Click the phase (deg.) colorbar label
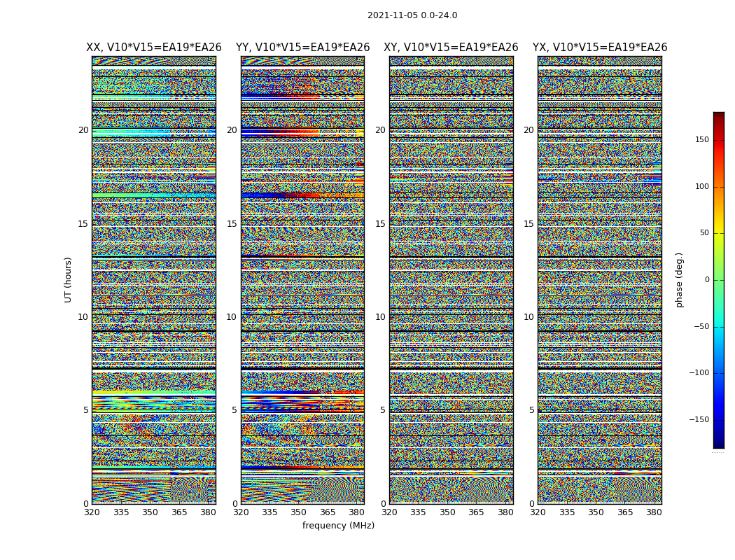 click(679, 280)
